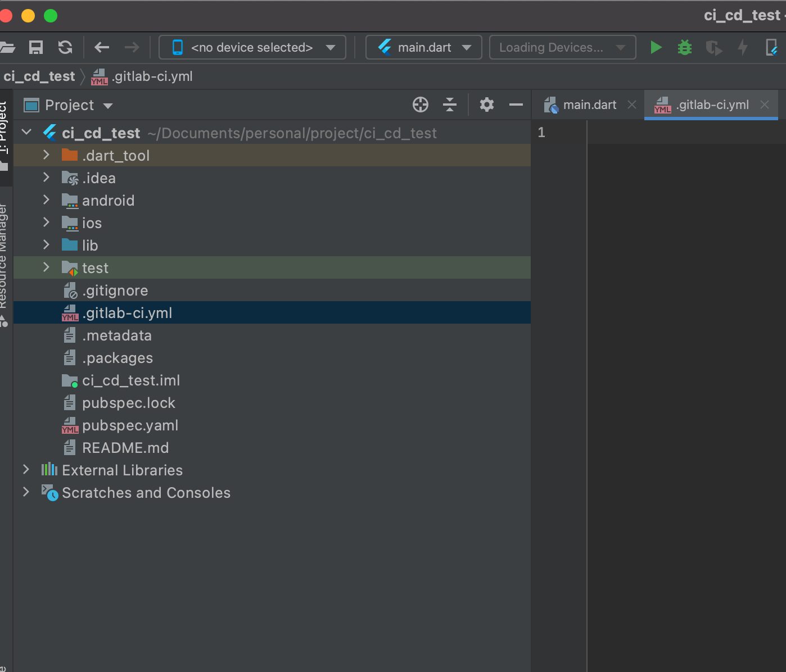Image resolution: width=786 pixels, height=672 pixels.
Task: Close the main.dart tab
Action: pos(632,105)
